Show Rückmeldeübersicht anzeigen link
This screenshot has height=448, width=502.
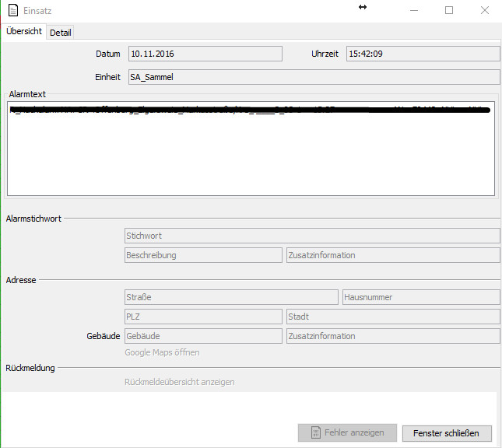[179, 382]
